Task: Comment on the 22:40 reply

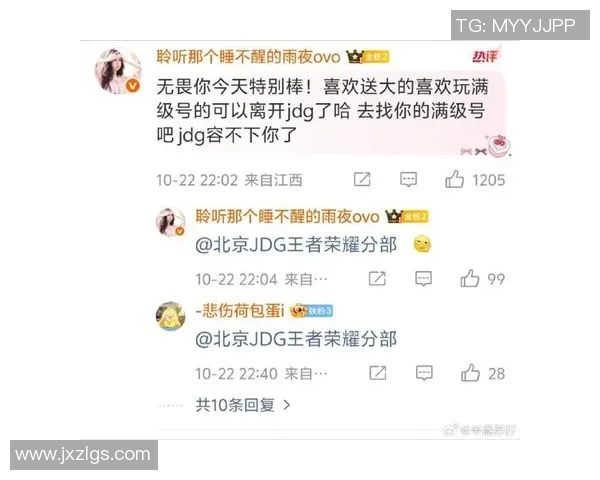Action: tap(424, 373)
